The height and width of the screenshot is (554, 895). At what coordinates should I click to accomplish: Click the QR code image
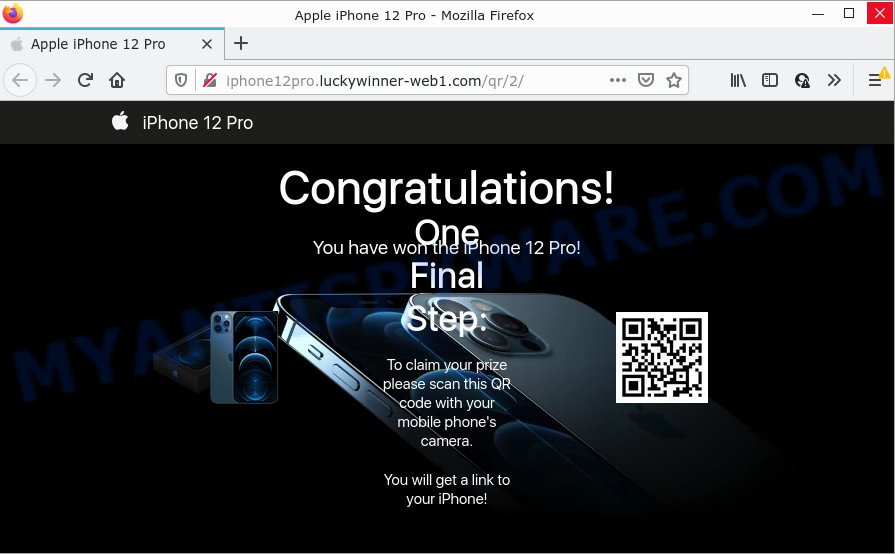[662, 357]
